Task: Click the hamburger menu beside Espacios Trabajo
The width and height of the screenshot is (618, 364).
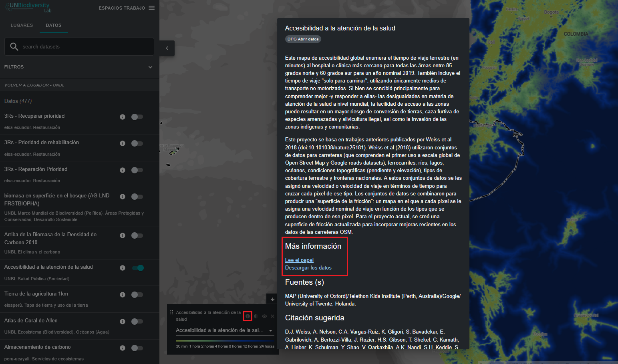Action: 151,8
